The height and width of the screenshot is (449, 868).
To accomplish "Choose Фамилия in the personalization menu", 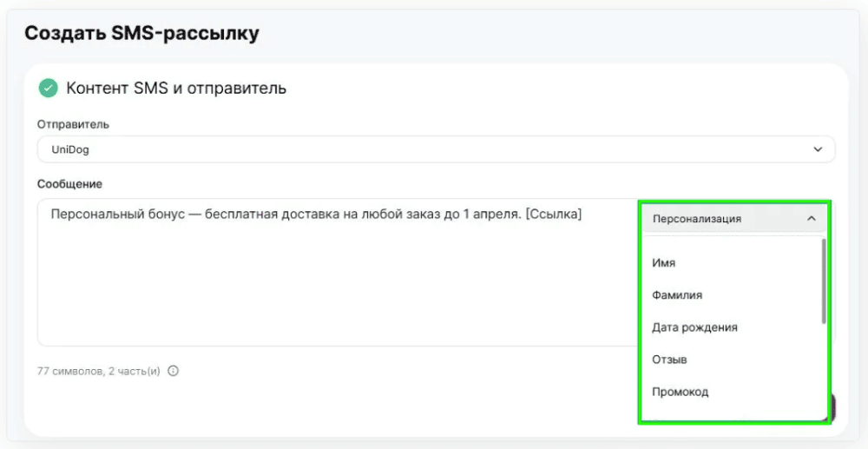I will coord(677,295).
